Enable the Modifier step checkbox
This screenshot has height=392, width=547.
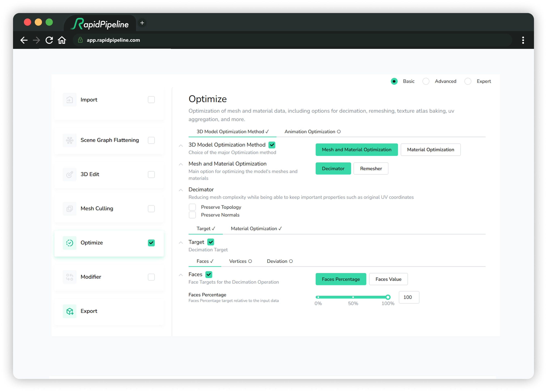(x=151, y=277)
